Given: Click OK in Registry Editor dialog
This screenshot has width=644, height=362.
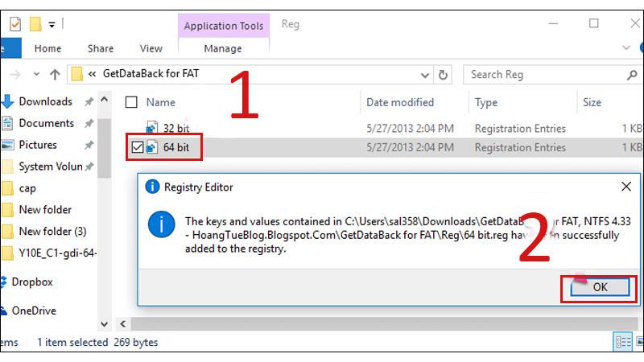Looking at the screenshot, I should pos(600,287).
